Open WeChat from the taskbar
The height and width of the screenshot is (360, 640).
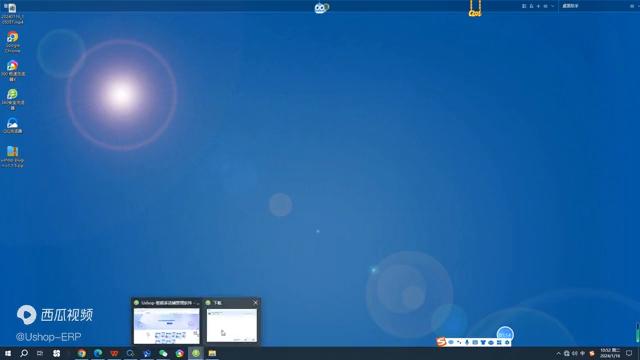(163, 353)
